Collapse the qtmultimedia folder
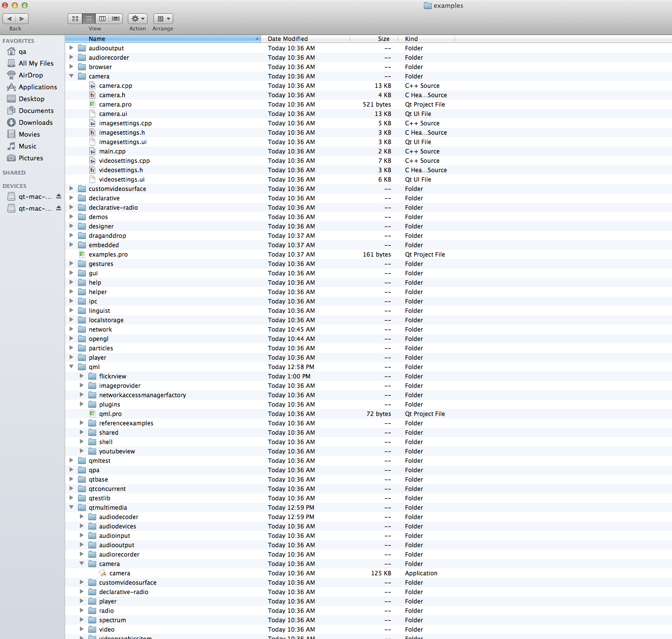Image resolution: width=672 pixels, height=639 pixels. (x=72, y=507)
